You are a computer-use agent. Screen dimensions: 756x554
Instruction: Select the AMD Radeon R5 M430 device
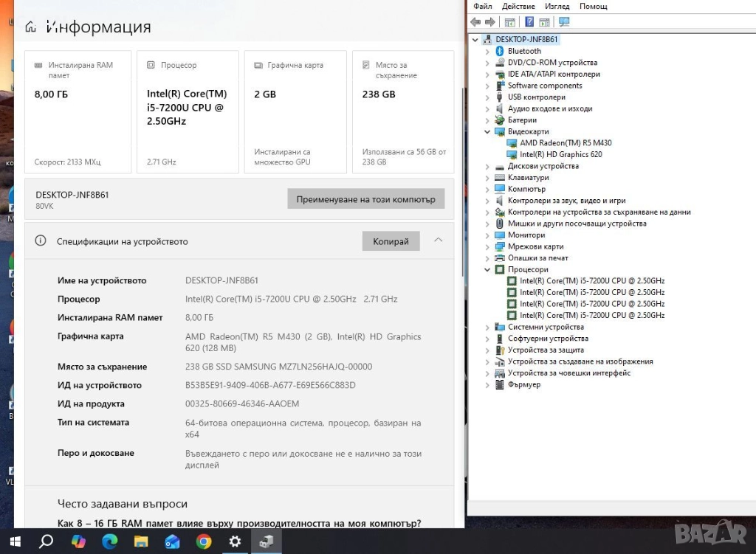tap(566, 143)
